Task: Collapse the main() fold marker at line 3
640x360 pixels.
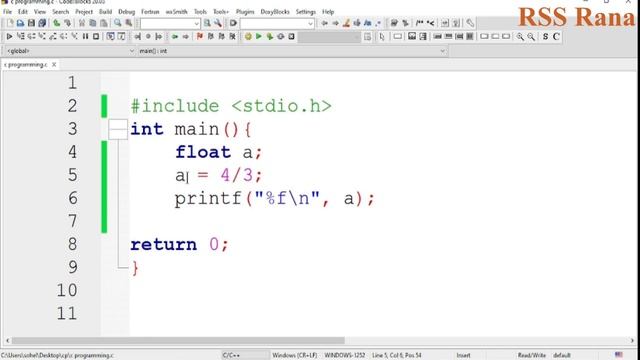Action: 118,129
